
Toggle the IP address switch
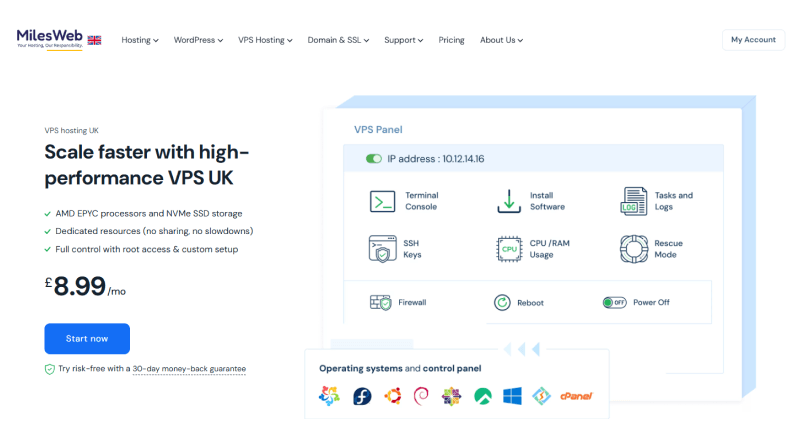(x=373, y=159)
